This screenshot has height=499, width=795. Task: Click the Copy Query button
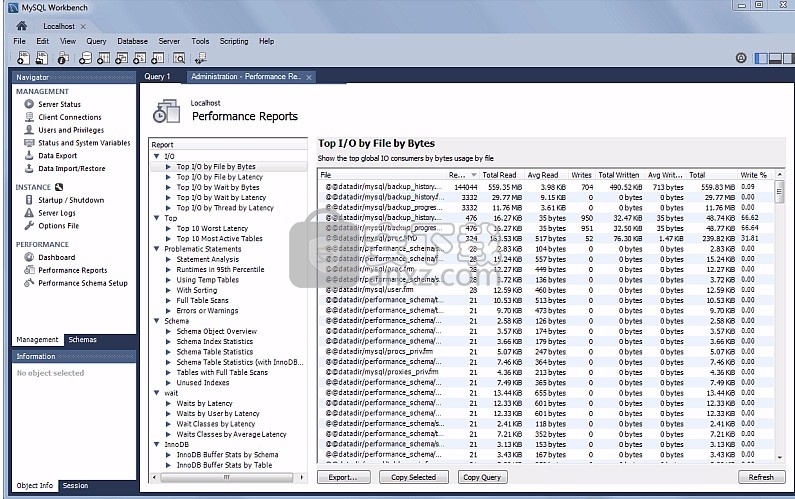482,477
